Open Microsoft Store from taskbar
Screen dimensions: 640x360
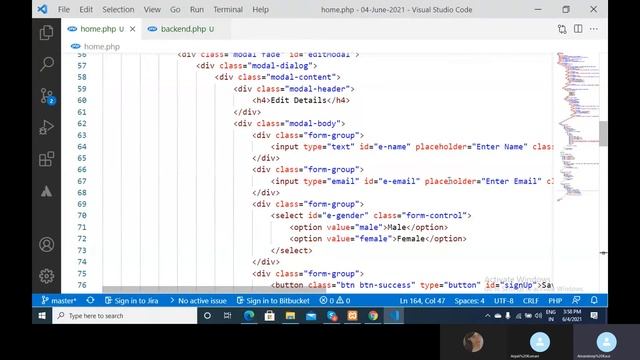[269, 316]
